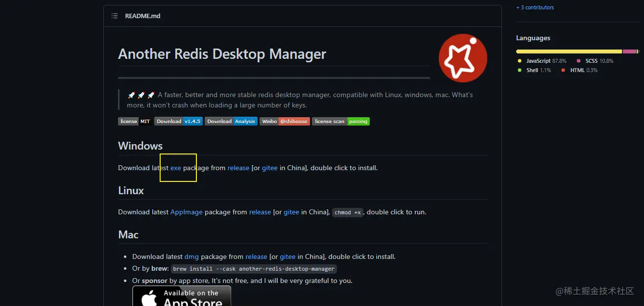
Task: Open the 'gitee' link in the Linux section
Action: 291,212
